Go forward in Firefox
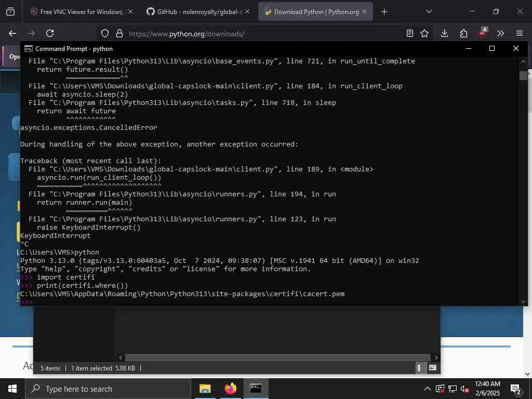The height and width of the screenshot is (399, 532). (31, 33)
